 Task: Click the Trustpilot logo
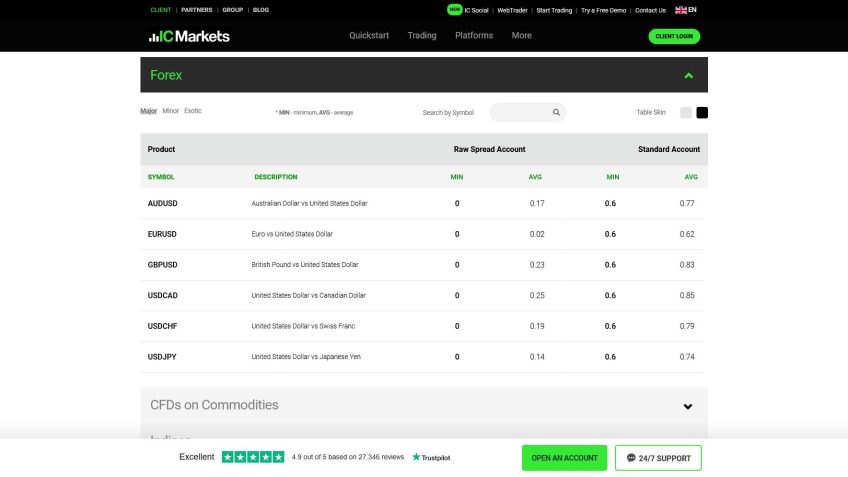click(x=431, y=457)
